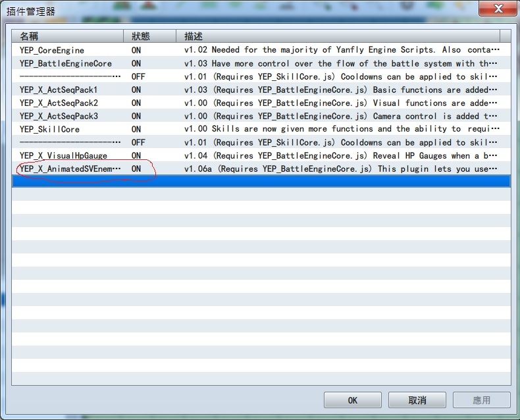Sort by the 狀態 column header

coord(149,36)
